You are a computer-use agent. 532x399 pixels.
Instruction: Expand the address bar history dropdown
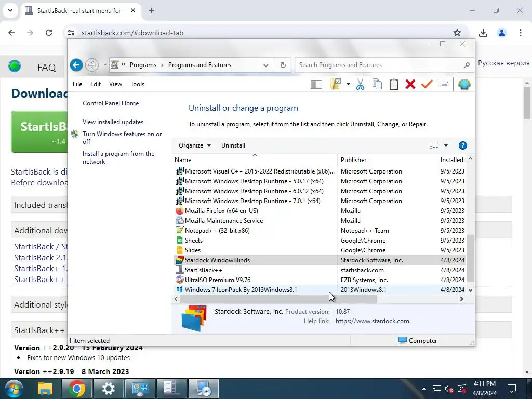266,65
